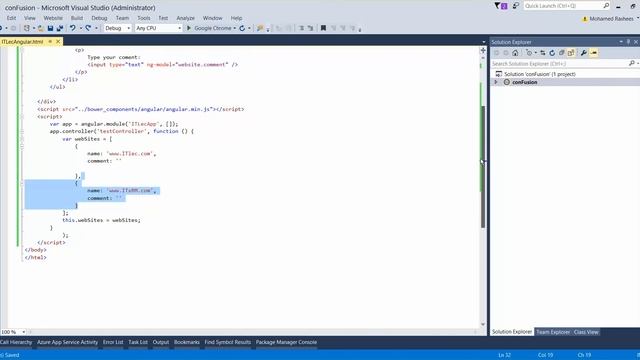Click Sync with Active Document icon
Screen dimensions: 640x360
542,53
